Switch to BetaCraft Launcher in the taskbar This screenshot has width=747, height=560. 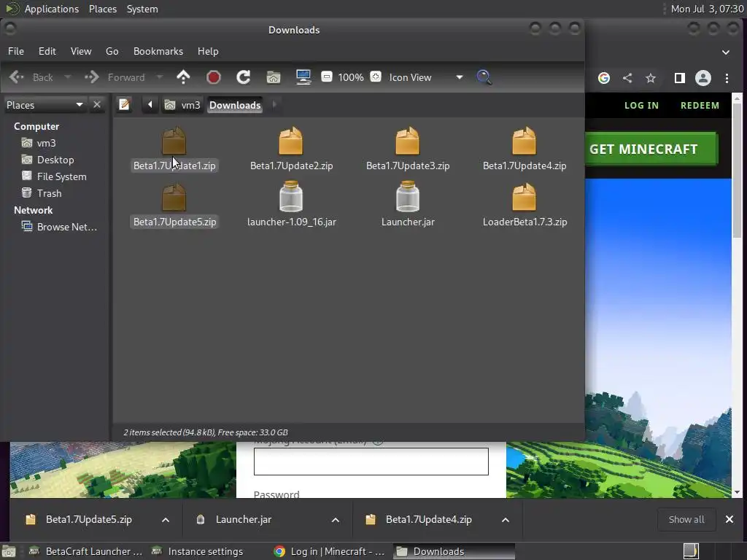click(x=86, y=551)
